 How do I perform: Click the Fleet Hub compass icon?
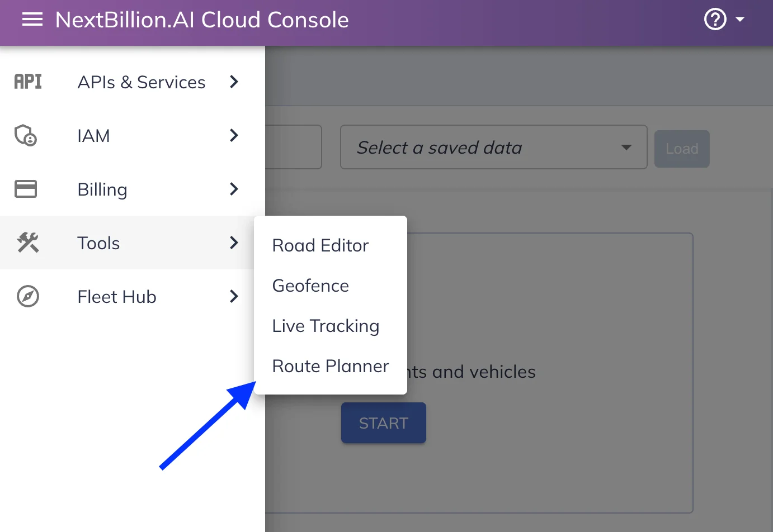28,296
